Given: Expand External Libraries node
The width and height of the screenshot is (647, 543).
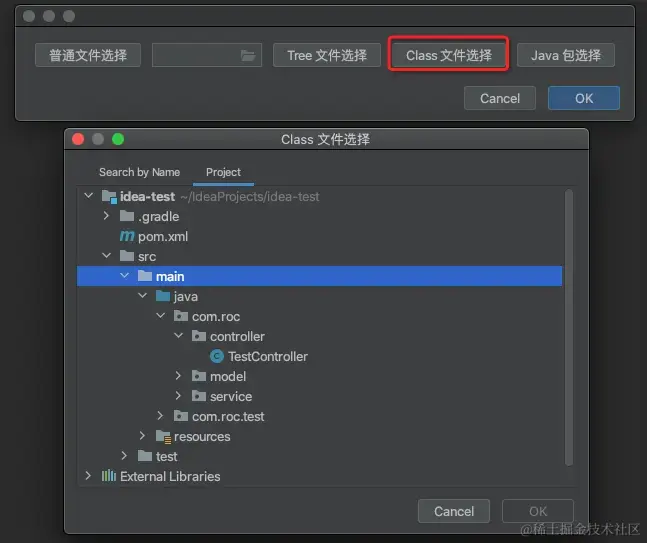Looking at the screenshot, I should tap(88, 476).
